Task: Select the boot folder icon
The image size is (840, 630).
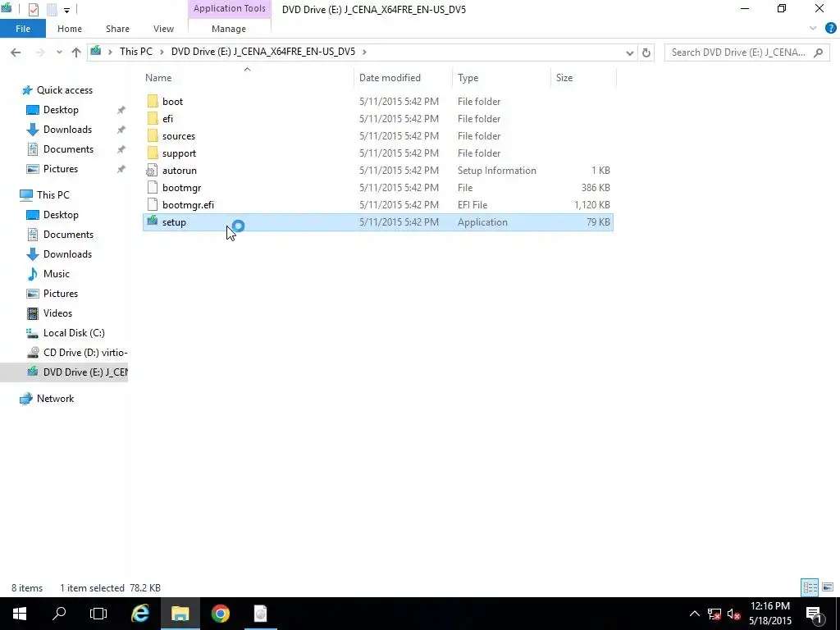Action: (153, 101)
